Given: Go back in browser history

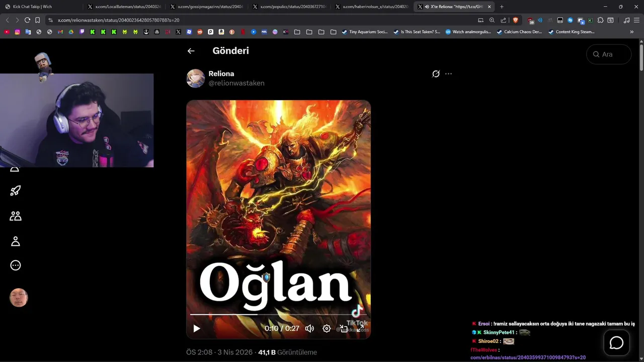Looking at the screenshot, I should pos(7,20).
